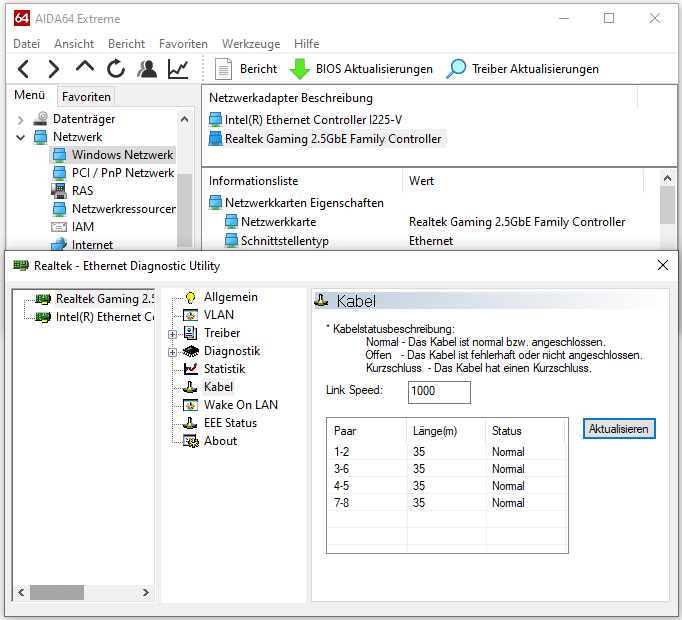The height and width of the screenshot is (620, 682).
Task: Switch to the Menü tab
Action: click(x=30, y=95)
